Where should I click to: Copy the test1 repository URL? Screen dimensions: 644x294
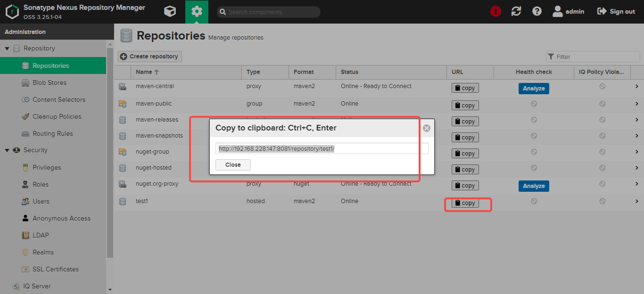tap(465, 203)
